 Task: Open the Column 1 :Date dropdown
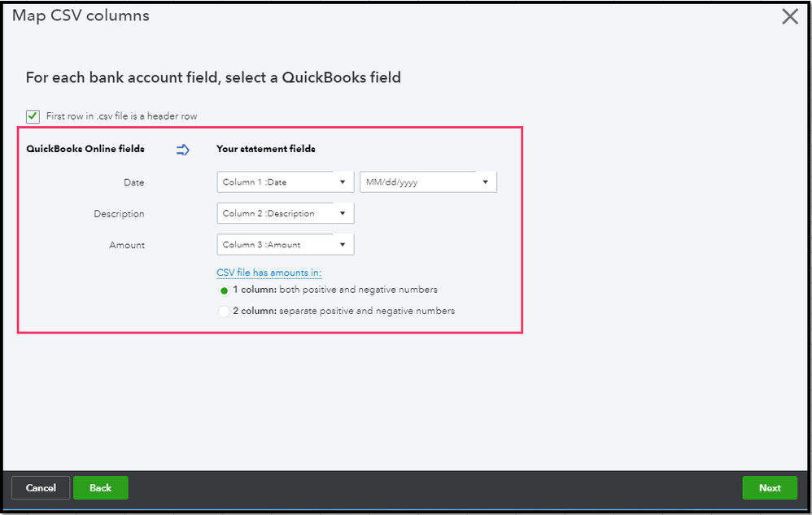(285, 182)
